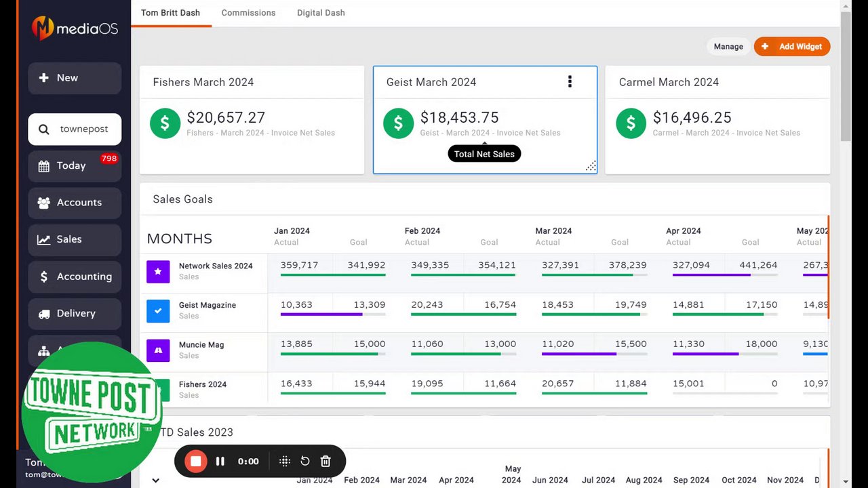868x488 pixels.
Task: Click the New button in the sidebar
Action: point(75,78)
